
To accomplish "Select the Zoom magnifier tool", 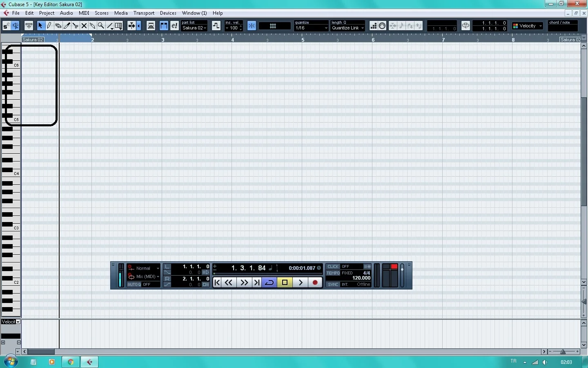I will tap(101, 26).
